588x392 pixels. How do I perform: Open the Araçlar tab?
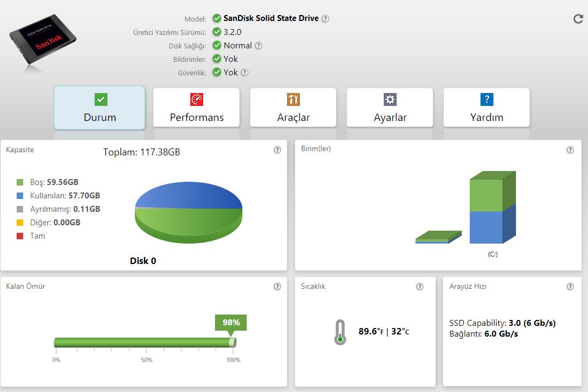pos(293,108)
